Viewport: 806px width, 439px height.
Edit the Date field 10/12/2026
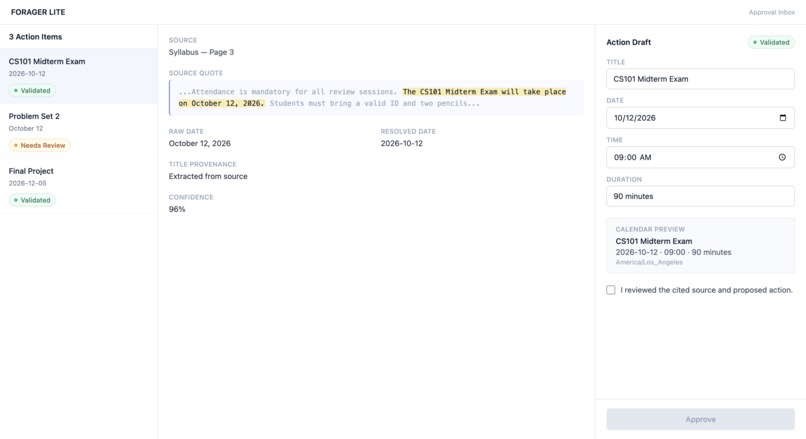tap(700, 118)
